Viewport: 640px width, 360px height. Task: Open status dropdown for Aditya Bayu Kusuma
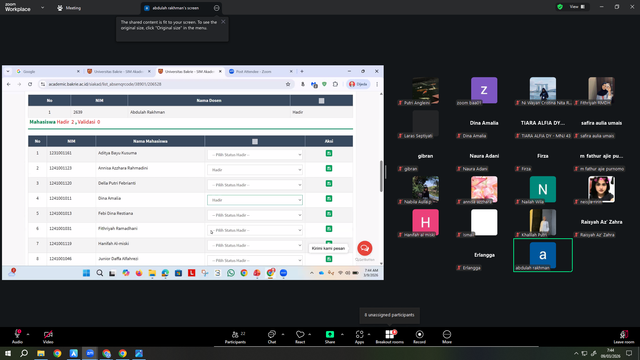(255, 155)
